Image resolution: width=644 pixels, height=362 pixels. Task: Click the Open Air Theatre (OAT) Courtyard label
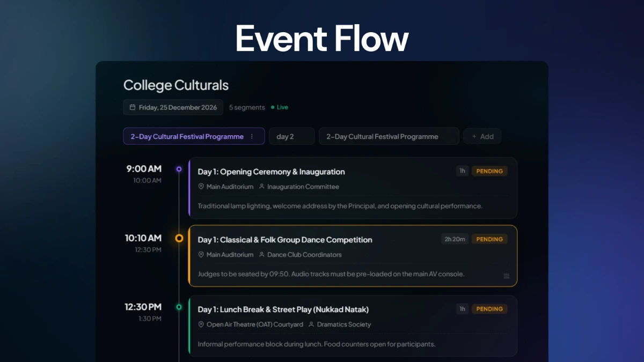(255, 324)
